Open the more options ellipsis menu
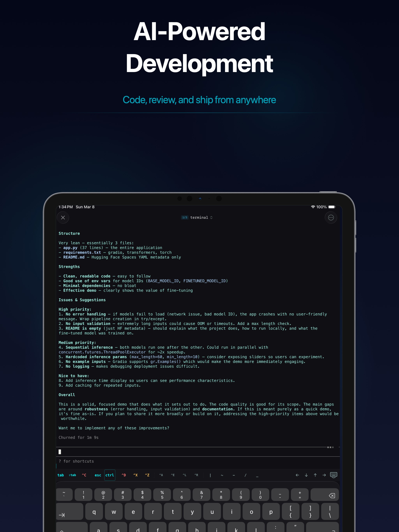Image resolution: width=399 pixels, height=532 pixels. (331, 218)
